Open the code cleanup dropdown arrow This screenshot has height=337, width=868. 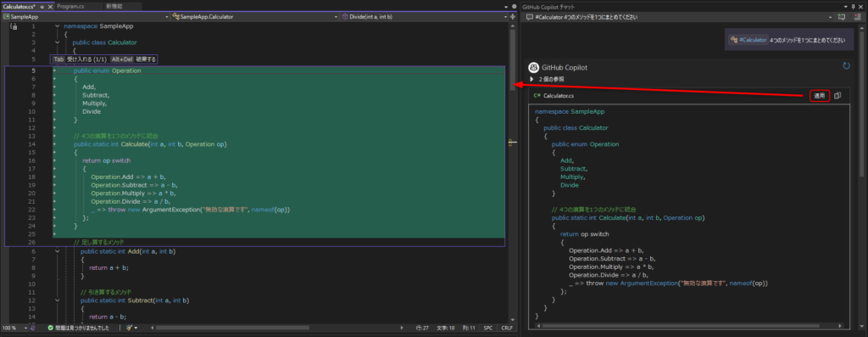[136, 329]
